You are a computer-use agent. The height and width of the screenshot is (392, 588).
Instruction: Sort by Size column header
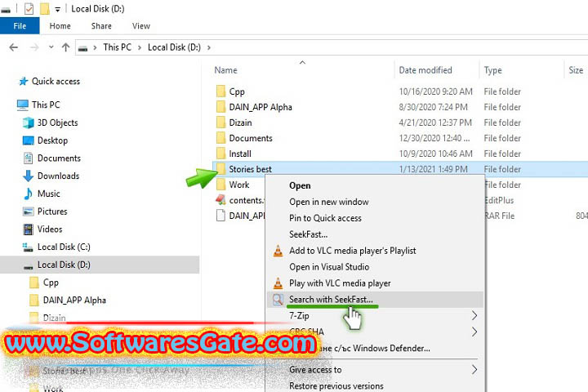coord(576,70)
